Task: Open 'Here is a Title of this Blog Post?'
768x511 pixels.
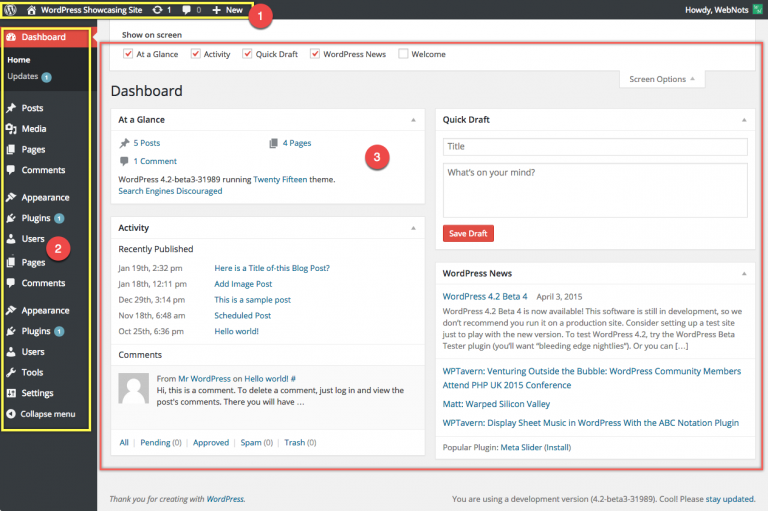Action: coord(272,268)
